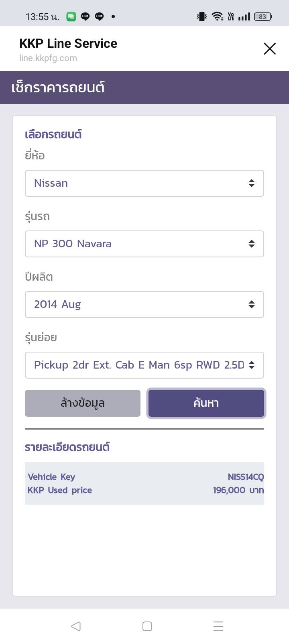Tap the Wi-Fi status icon
This screenshot has height=644, width=289.
[x=218, y=16]
